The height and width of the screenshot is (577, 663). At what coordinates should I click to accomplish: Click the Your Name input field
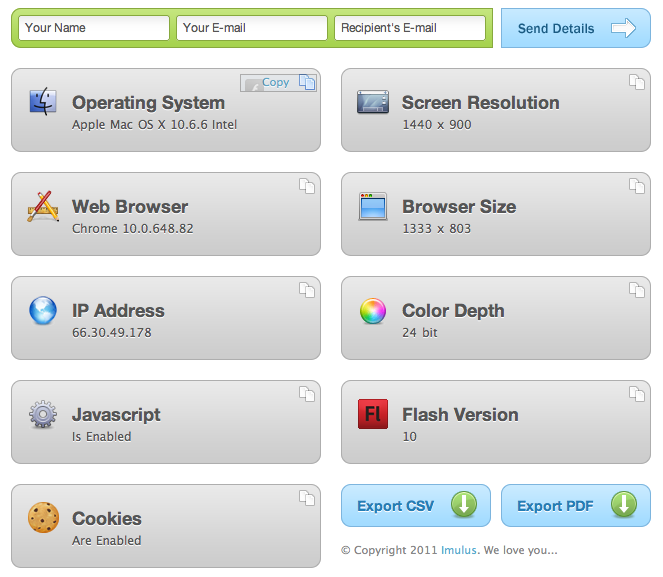coord(94,28)
